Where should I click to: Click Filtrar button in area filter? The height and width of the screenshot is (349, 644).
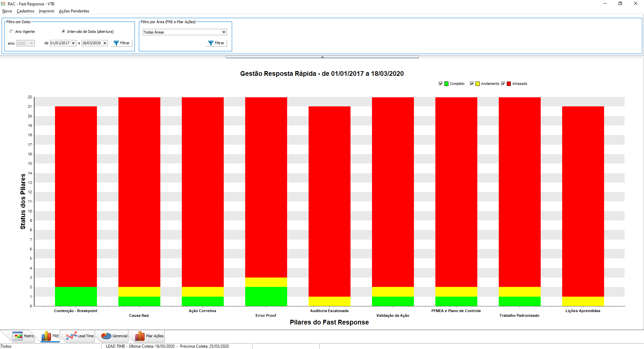216,43
